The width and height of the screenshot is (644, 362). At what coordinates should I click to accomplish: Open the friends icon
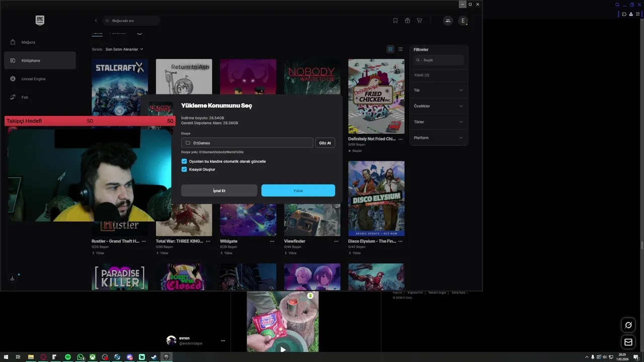(448, 21)
